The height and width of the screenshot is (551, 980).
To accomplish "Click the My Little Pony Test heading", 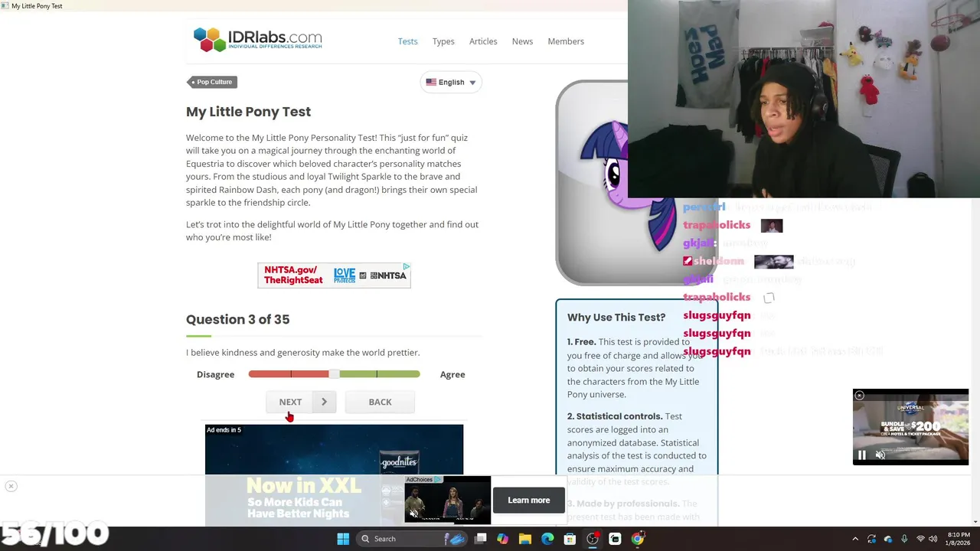I will 248,112.
